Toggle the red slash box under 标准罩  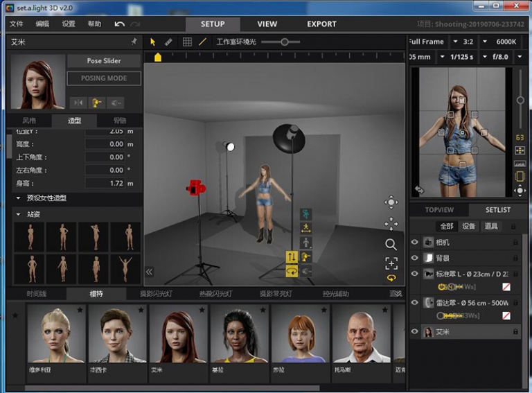(x=506, y=287)
